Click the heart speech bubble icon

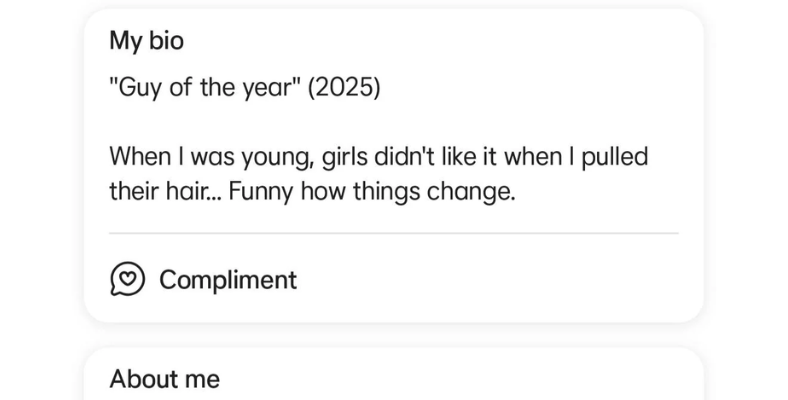[x=127, y=279]
